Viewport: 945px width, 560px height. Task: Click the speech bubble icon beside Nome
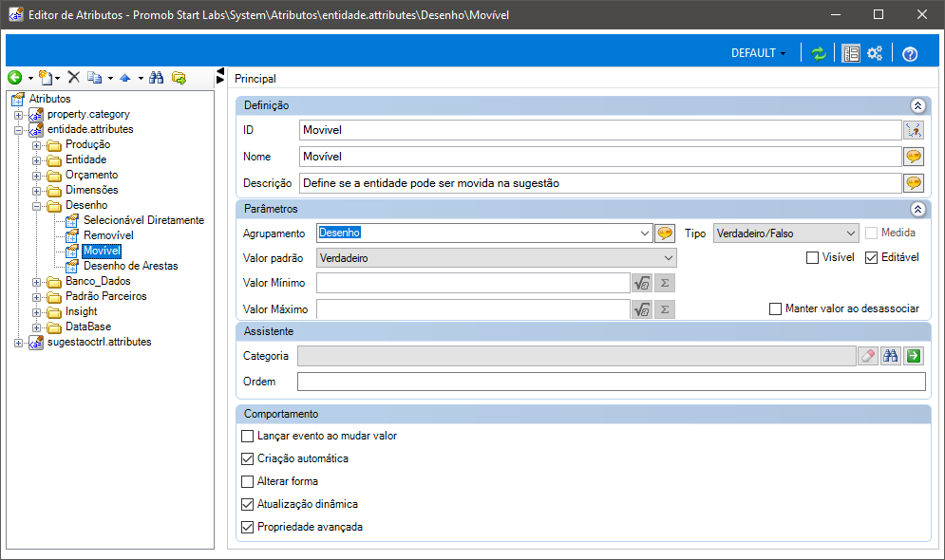point(914,157)
